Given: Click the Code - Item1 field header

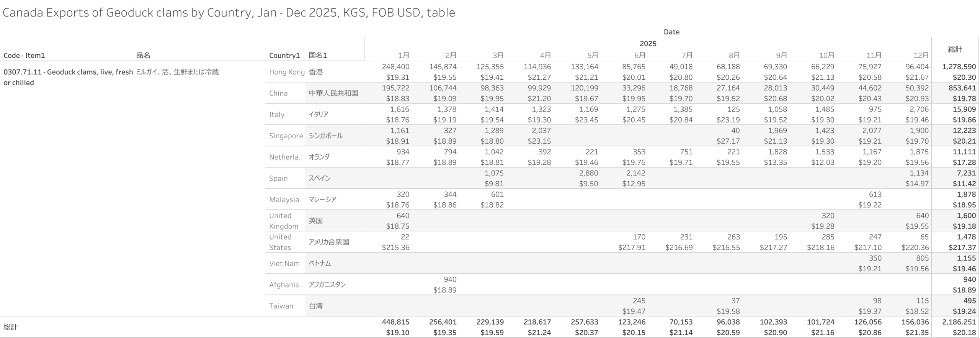Looking at the screenshot, I should (24, 55).
